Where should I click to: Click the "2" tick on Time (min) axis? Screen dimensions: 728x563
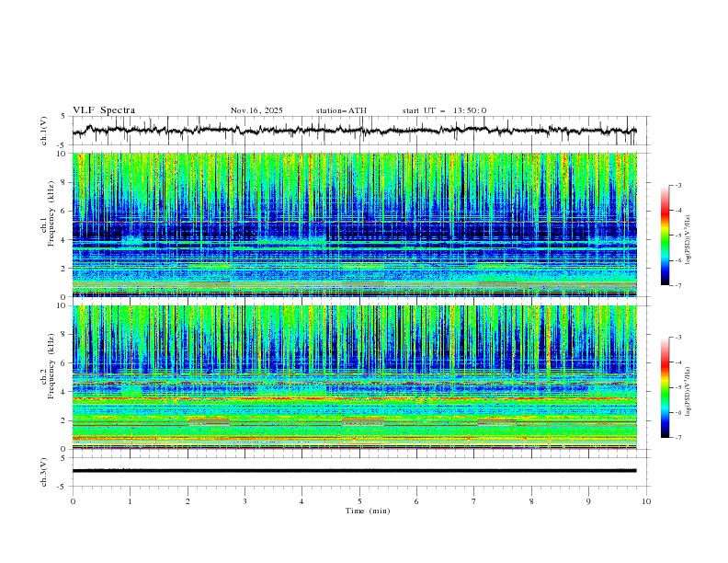point(188,501)
